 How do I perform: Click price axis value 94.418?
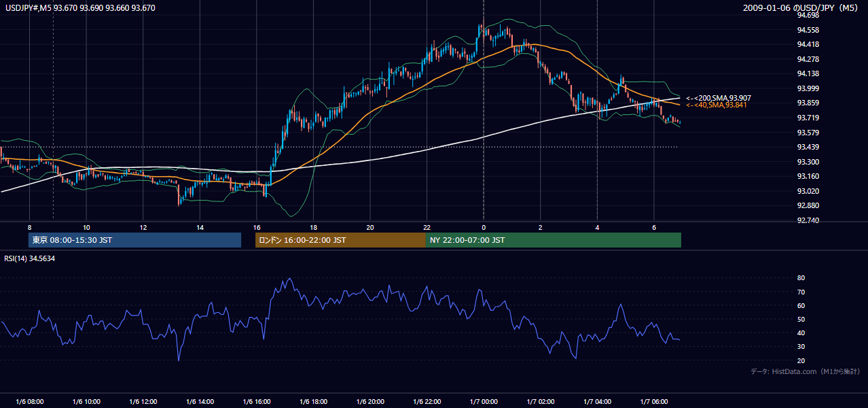(808, 44)
